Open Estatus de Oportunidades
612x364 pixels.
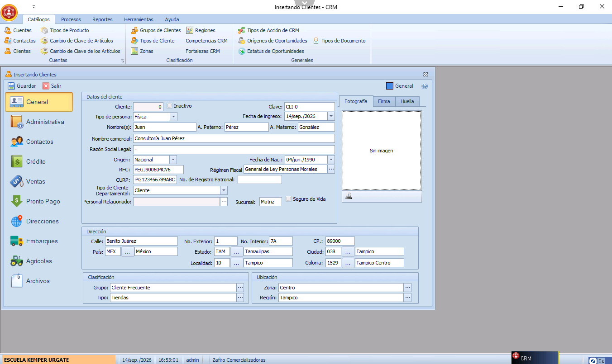(271, 51)
